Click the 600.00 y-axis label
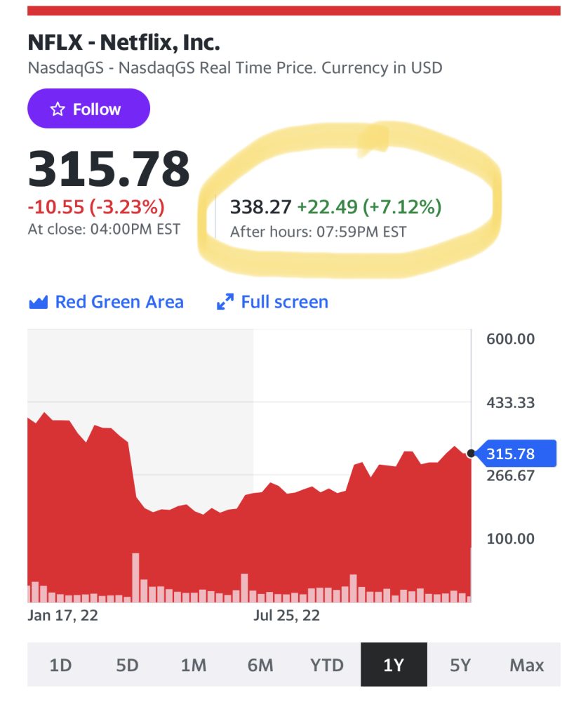The width and height of the screenshot is (588, 719). tap(511, 339)
